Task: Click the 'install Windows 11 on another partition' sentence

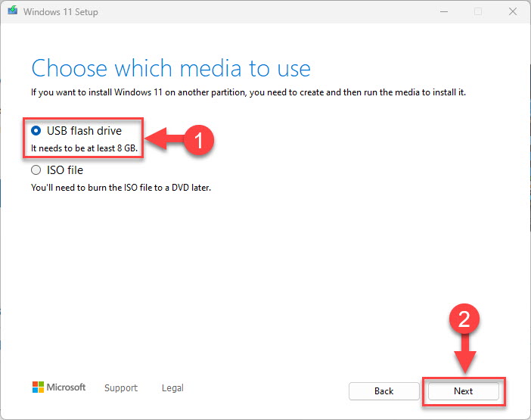Action: point(249,92)
